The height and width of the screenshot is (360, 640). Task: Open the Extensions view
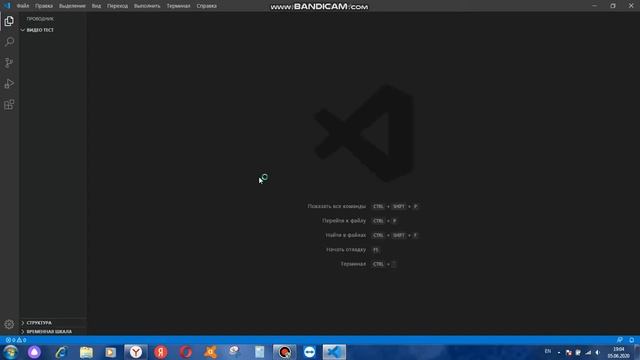(x=9, y=104)
